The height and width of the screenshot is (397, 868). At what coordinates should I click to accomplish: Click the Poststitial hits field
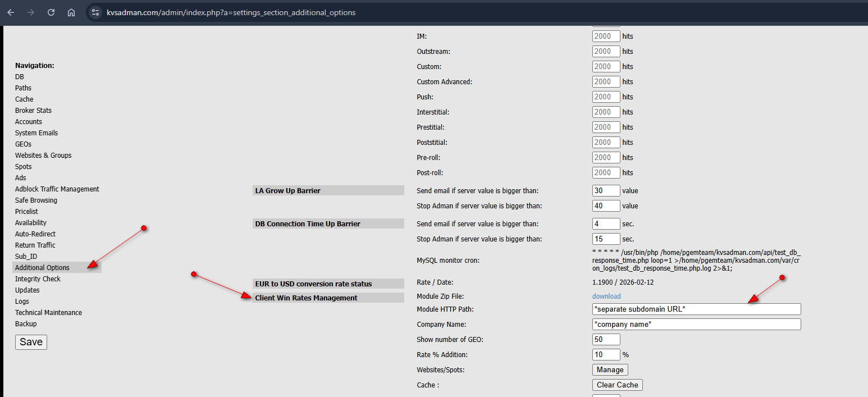pos(606,142)
